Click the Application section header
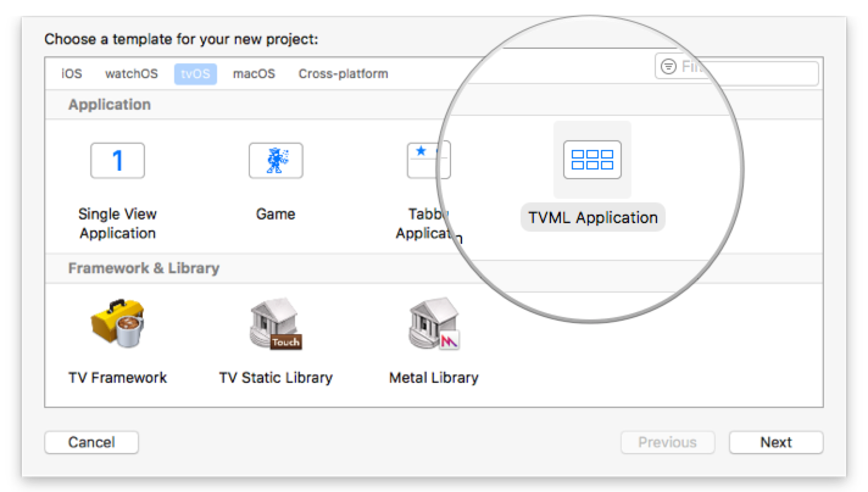Image resolution: width=868 pixels, height=492 pixels. tap(110, 104)
